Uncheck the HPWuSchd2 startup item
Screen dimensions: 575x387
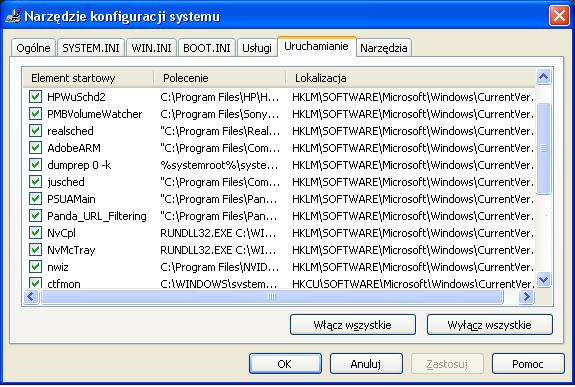(35, 96)
